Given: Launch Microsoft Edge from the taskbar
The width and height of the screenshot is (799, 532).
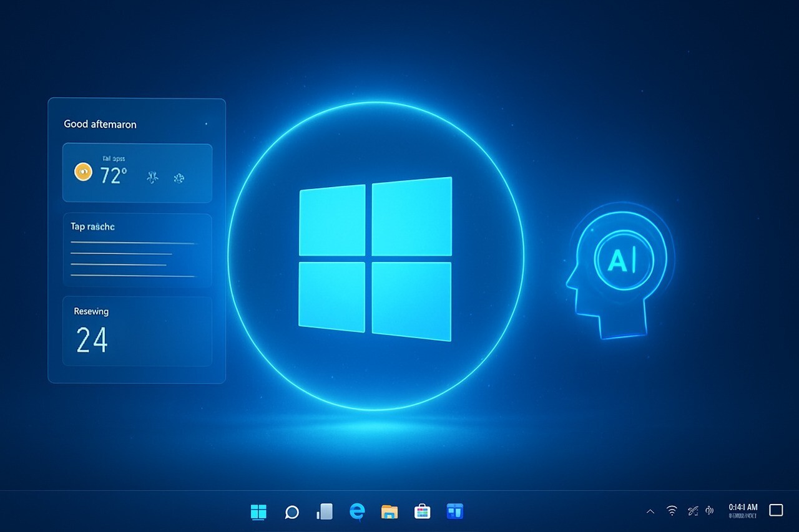Looking at the screenshot, I should tap(357, 511).
